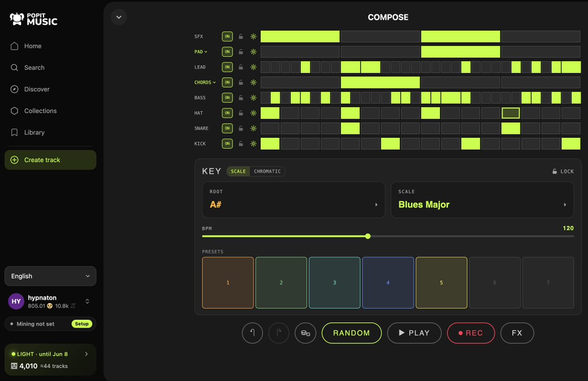Image resolution: width=588 pixels, height=381 pixels.
Task: Toggle the SFX track ON switch
Action: pyautogui.click(x=227, y=36)
